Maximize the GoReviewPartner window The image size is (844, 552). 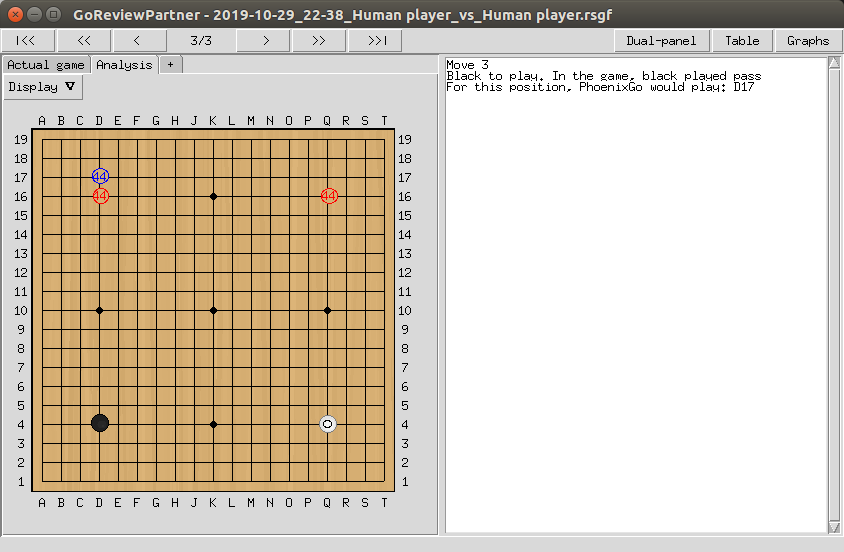pos(53,15)
